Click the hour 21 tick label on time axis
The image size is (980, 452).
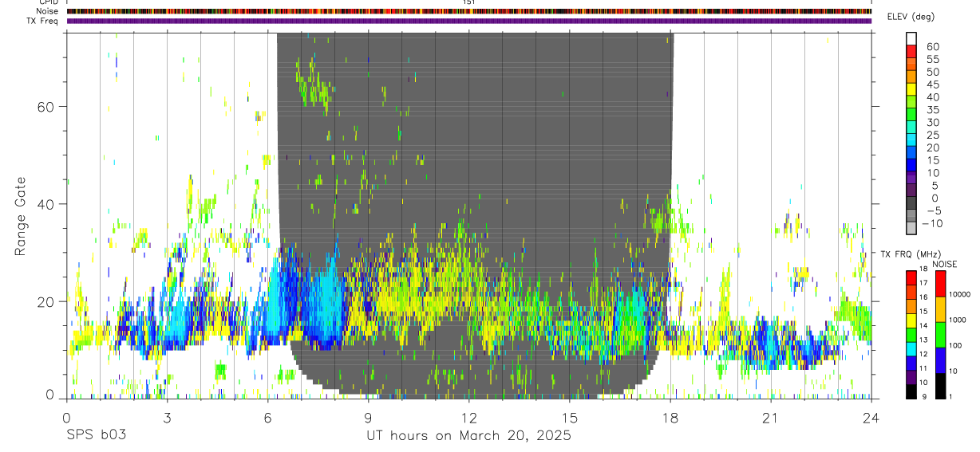click(x=770, y=417)
